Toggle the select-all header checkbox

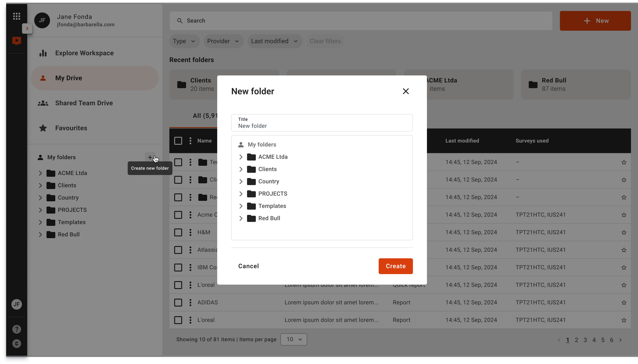pyautogui.click(x=178, y=141)
